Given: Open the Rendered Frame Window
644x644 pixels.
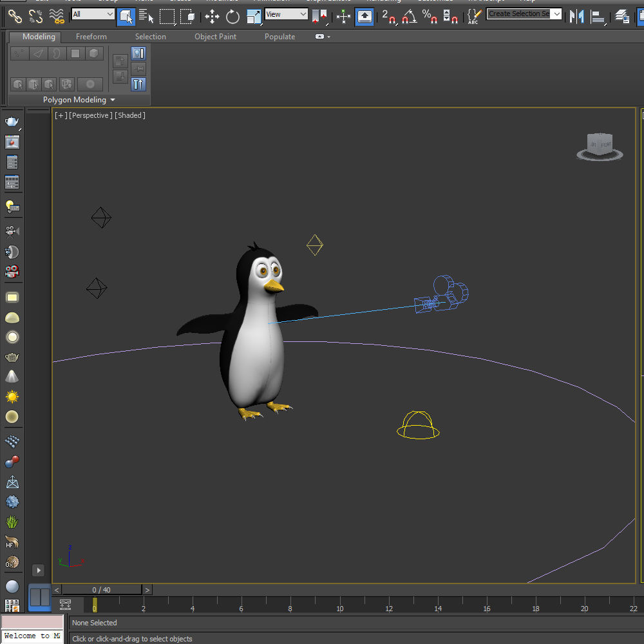Looking at the screenshot, I should (x=12, y=142).
